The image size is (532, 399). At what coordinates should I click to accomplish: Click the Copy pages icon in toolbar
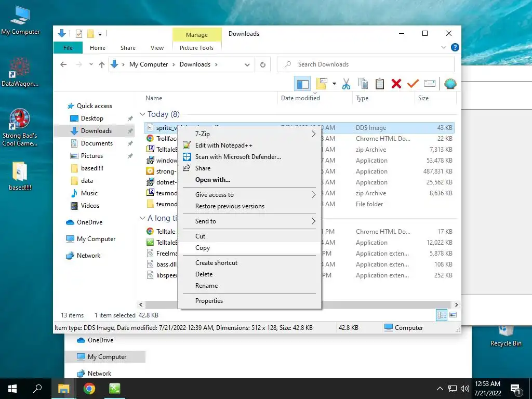click(363, 84)
